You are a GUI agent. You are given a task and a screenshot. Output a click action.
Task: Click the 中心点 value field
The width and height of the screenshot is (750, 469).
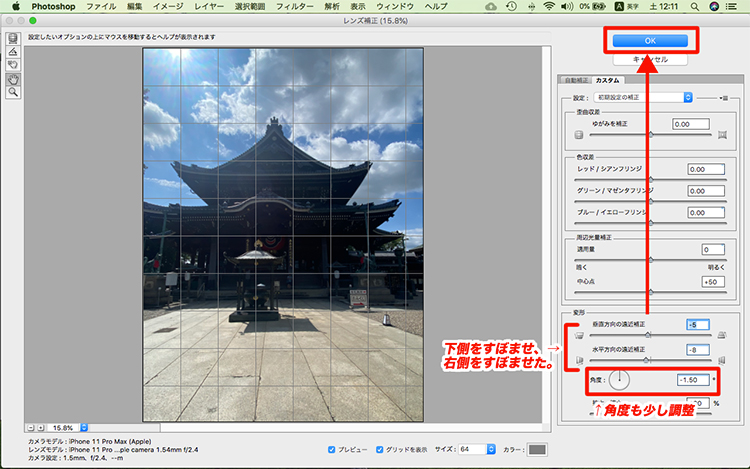click(713, 282)
